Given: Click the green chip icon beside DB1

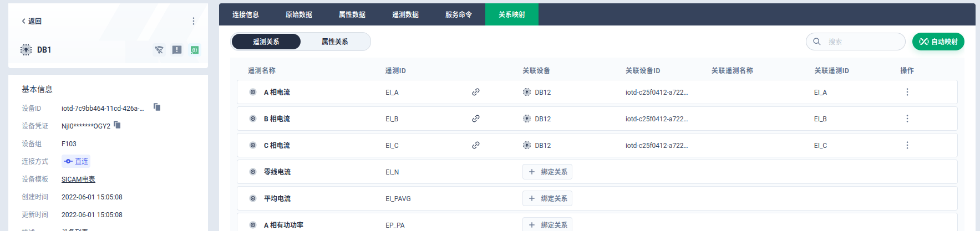Looking at the screenshot, I should tap(195, 50).
